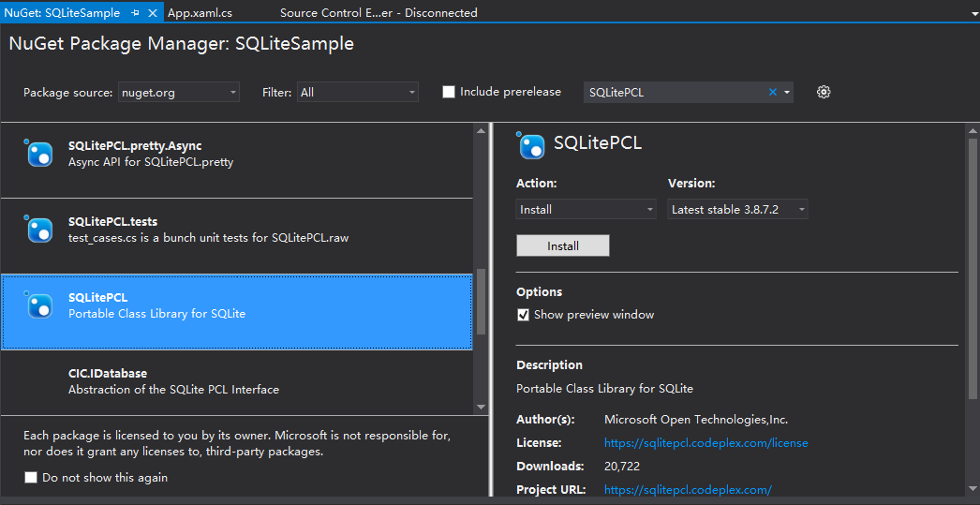Screen dimensions: 980x505
Task: Open the search box history dropdown arrow
Action: [787, 92]
